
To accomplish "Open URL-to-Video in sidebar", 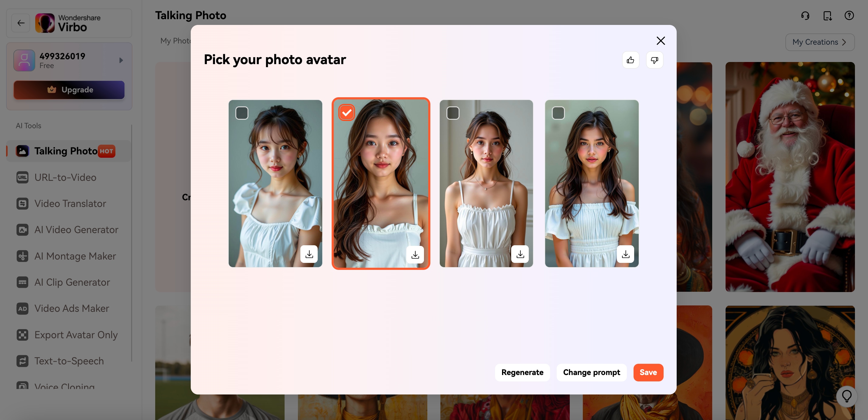I will tap(65, 177).
